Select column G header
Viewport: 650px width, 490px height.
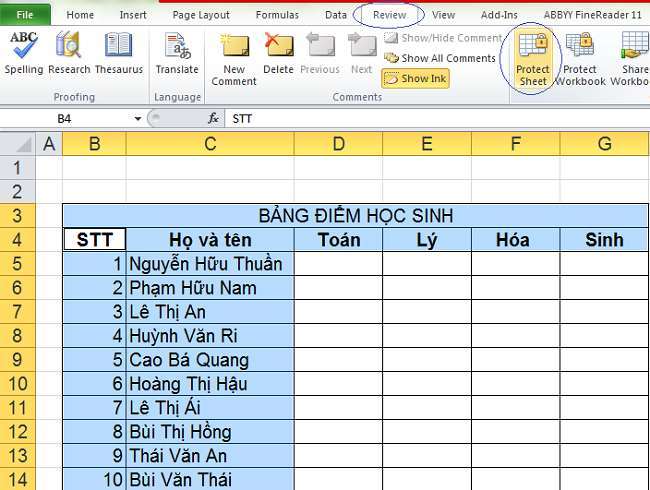(x=604, y=144)
